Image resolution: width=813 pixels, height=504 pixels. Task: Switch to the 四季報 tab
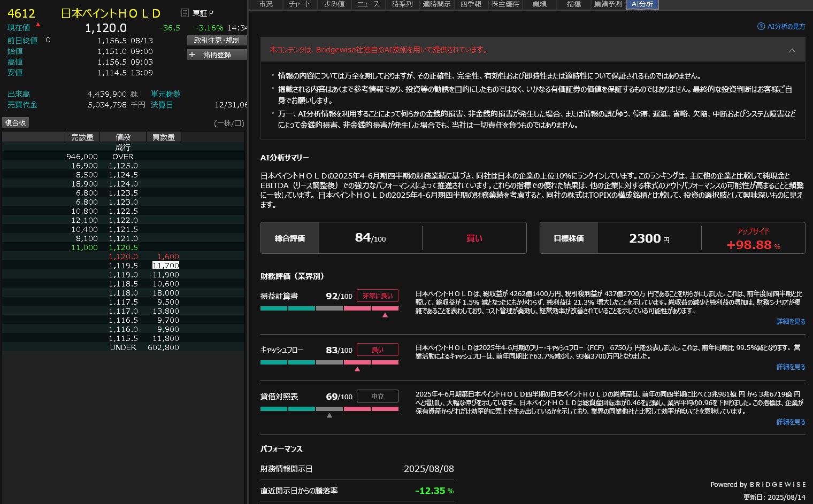coord(471,4)
